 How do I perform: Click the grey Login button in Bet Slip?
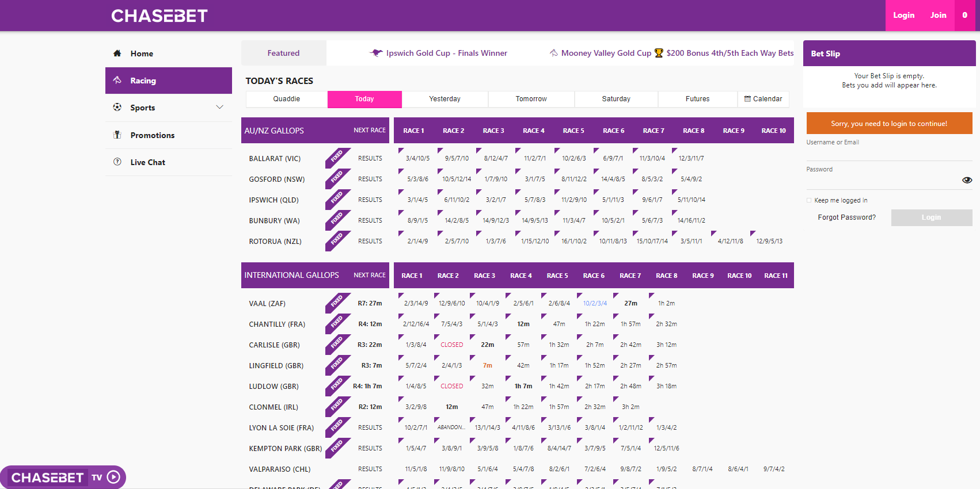(932, 217)
